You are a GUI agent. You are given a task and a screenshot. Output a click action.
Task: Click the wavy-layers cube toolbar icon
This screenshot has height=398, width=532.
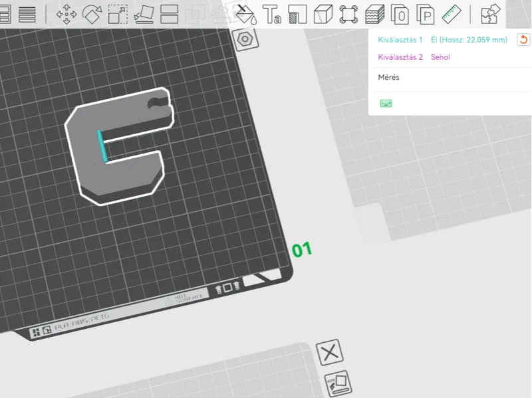374,14
